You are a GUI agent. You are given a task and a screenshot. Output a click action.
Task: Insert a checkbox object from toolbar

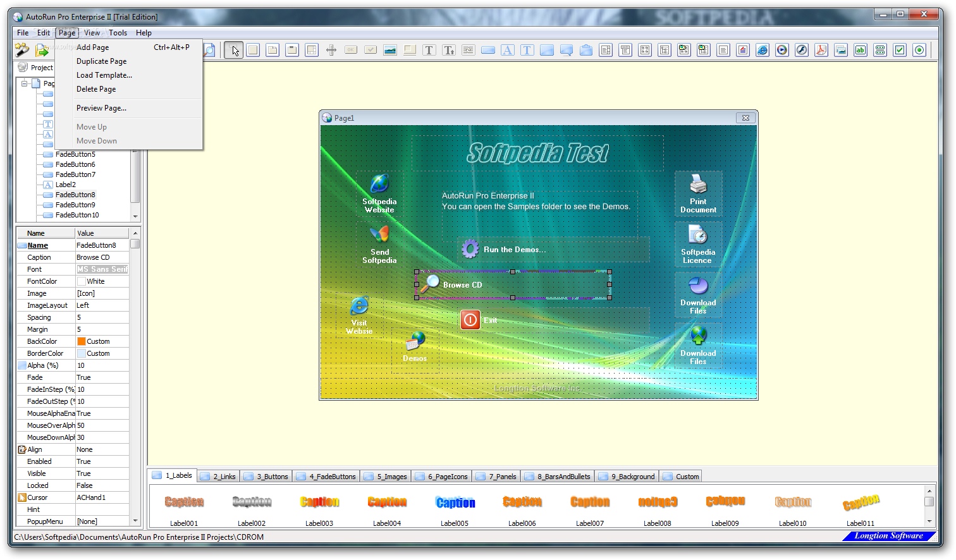[900, 50]
